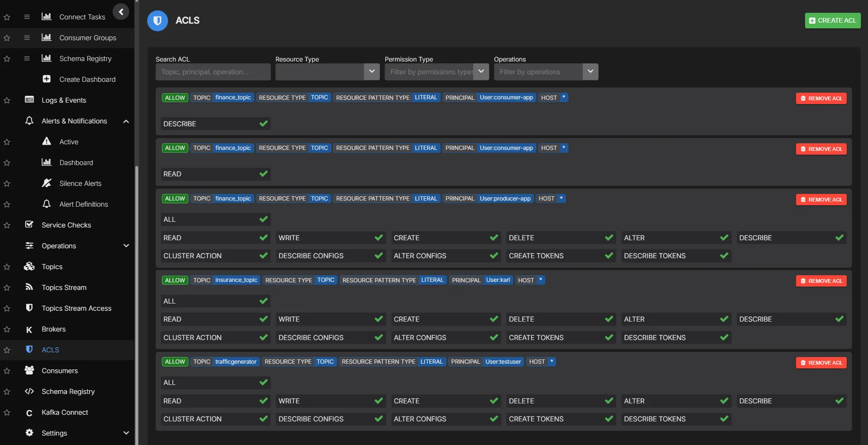The height and width of the screenshot is (445, 868).
Task: Open Service Checks from the sidebar
Action: (66, 225)
